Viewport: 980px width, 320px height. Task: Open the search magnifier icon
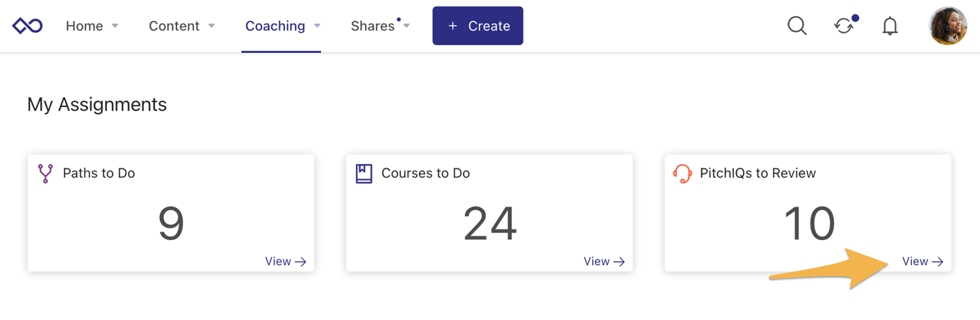797,26
